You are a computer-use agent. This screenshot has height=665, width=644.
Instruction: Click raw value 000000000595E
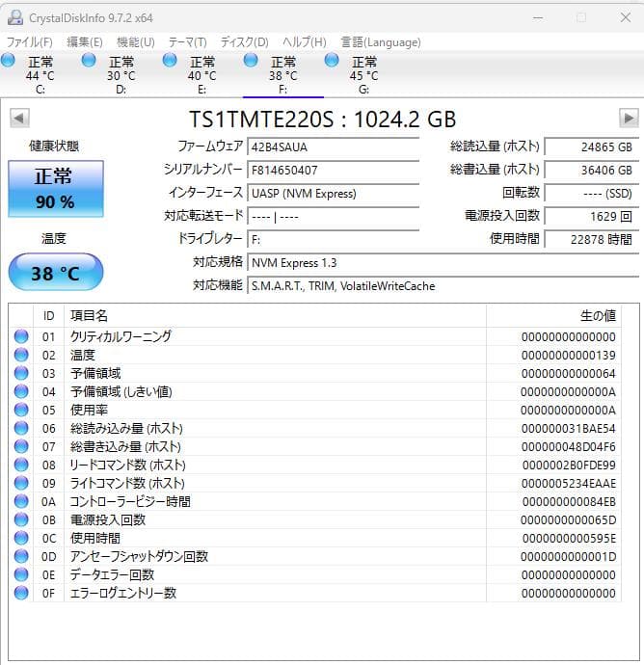tap(569, 538)
